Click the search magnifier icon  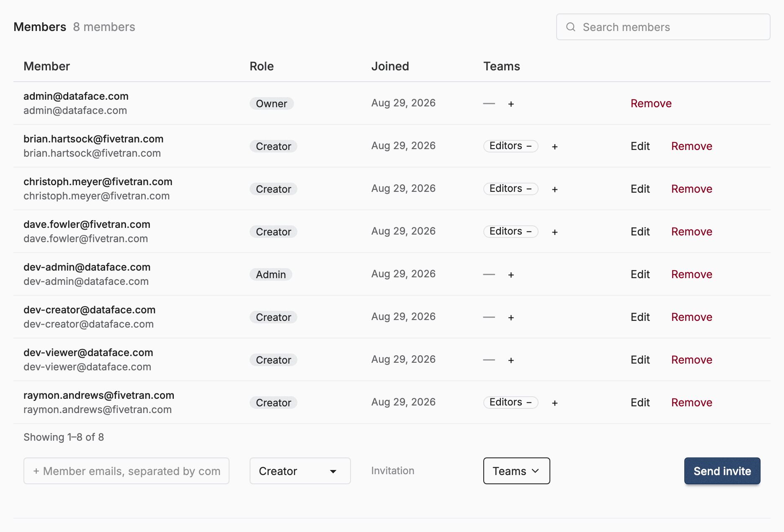click(x=570, y=27)
